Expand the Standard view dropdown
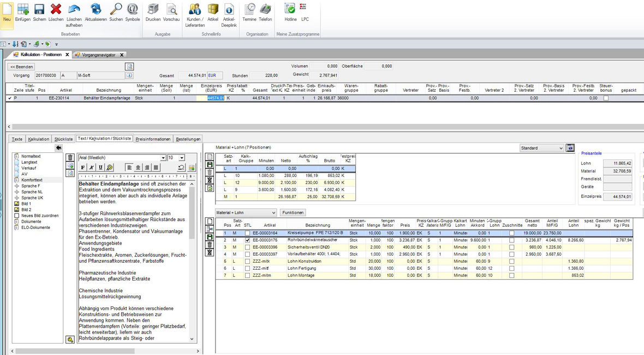 coord(560,148)
